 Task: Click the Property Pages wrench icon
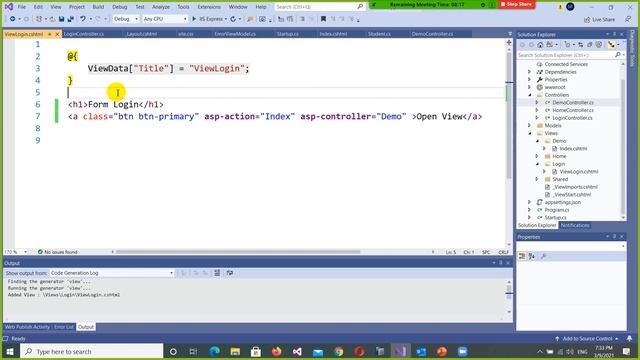[543, 256]
